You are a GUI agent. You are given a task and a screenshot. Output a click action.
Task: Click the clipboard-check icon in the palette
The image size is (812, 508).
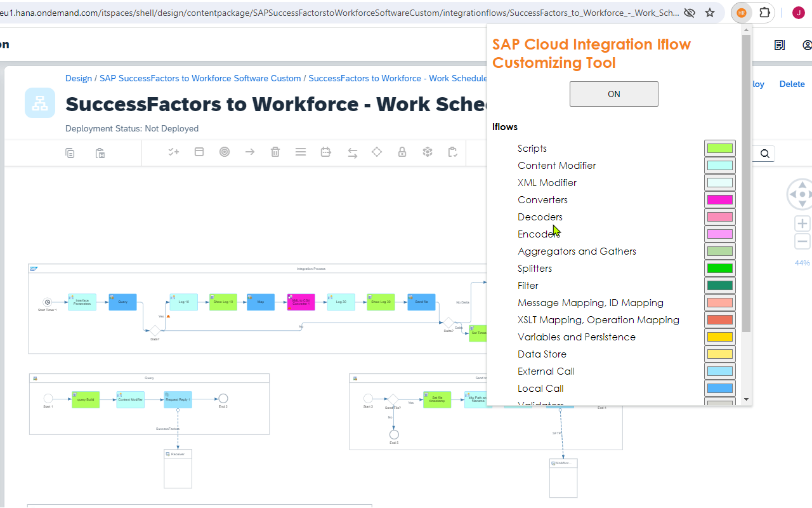tap(452, 152)
